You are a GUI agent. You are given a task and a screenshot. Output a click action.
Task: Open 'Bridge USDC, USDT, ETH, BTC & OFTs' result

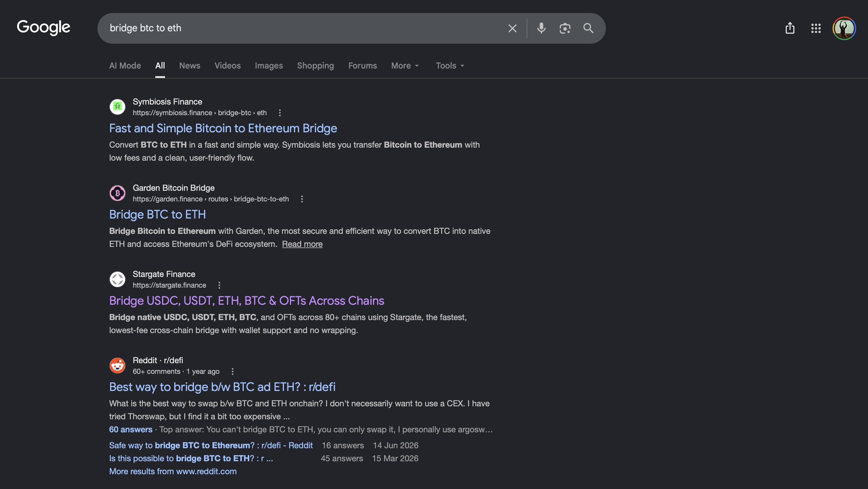coord(247,301)
